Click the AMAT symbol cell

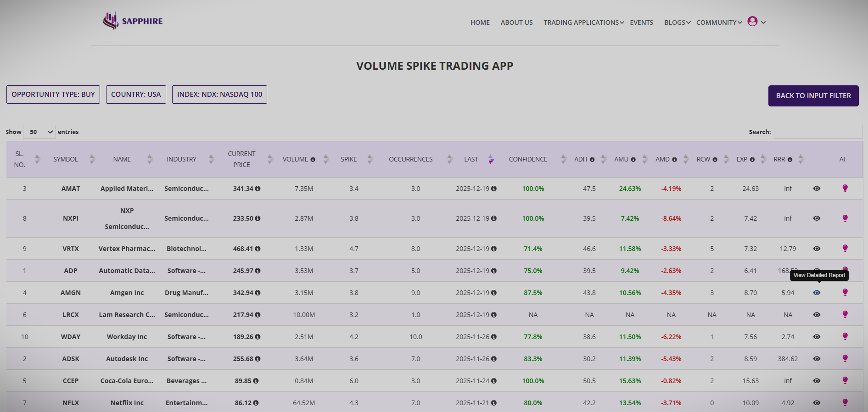[x=71, y=189]
